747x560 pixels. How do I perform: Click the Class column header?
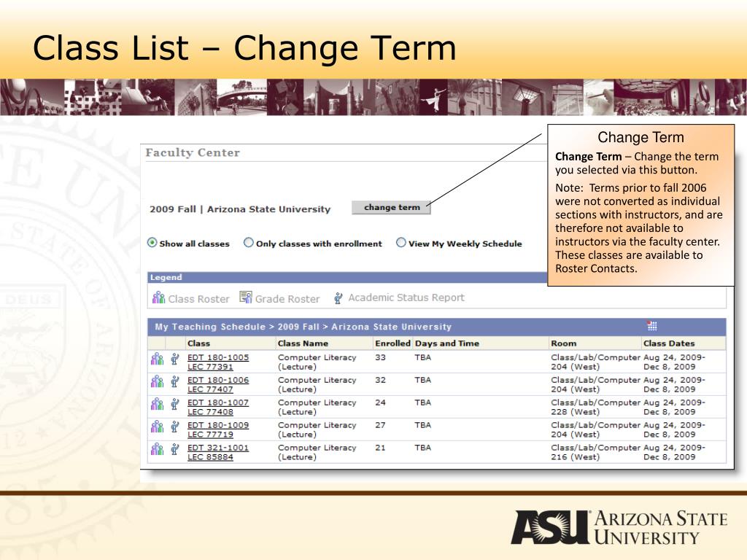[198, 343]
